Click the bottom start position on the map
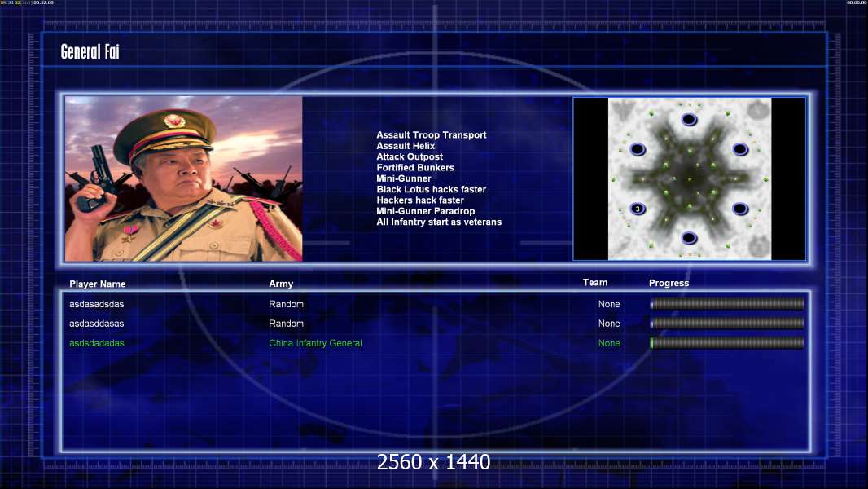The width and height of the screenshot is (868, 489). point(689,238)
